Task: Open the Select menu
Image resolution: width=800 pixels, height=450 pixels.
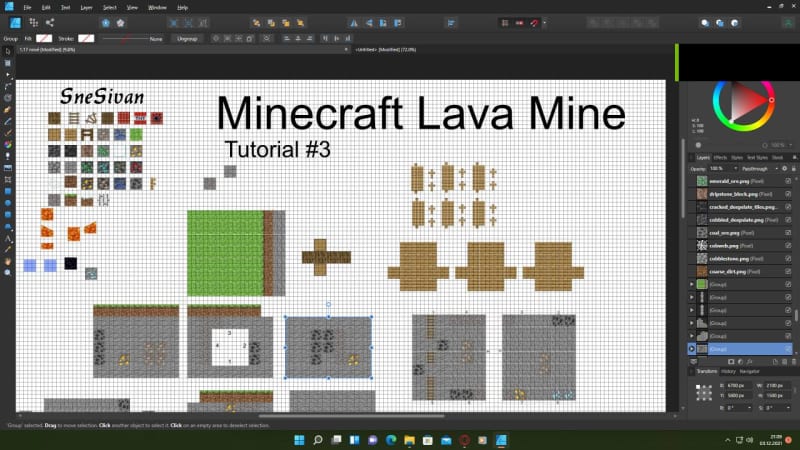Action: pyautogui.click(x=109, y=8)
